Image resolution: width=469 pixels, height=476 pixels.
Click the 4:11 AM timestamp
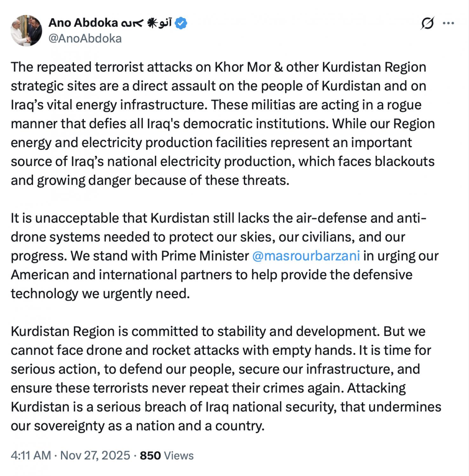[31, 455]
